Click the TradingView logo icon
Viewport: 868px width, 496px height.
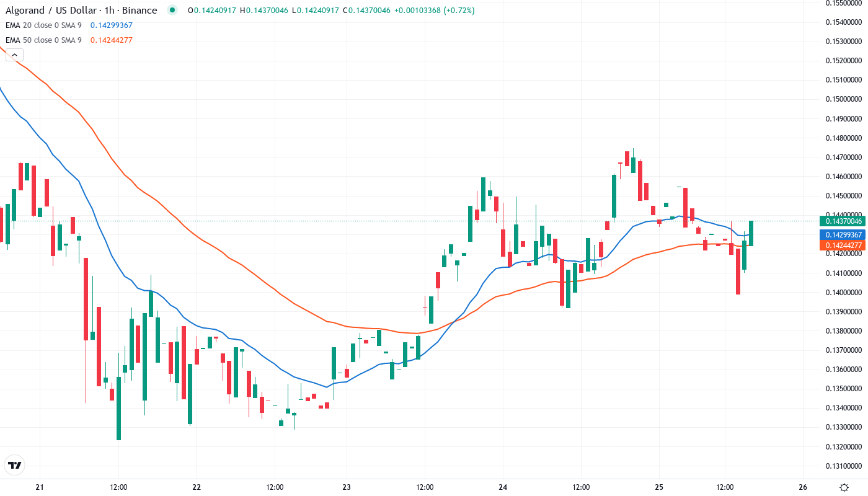[15, 465]
